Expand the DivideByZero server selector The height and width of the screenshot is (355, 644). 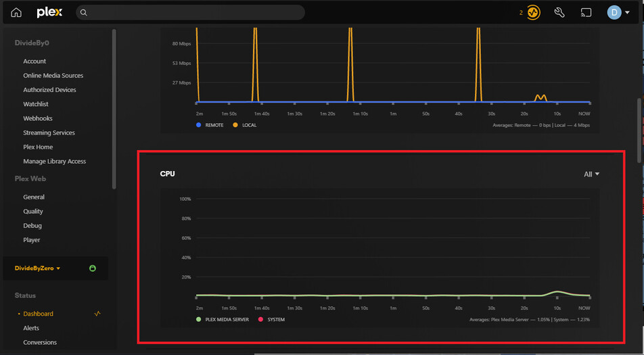pyautogui.click(x=38, y=268)
